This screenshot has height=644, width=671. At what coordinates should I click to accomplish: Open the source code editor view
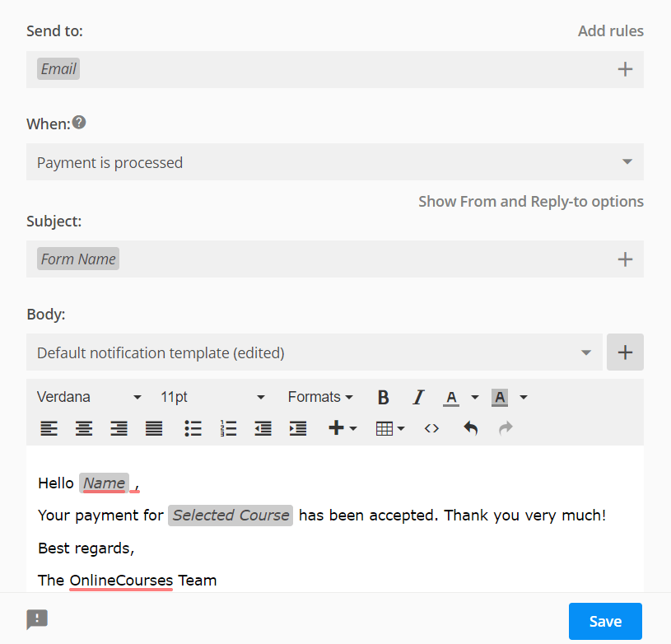point(431,428)
